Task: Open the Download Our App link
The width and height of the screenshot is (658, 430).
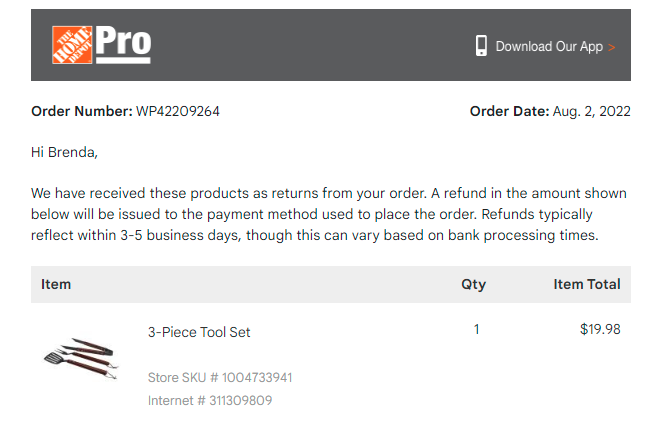Action: coord(549,46)
